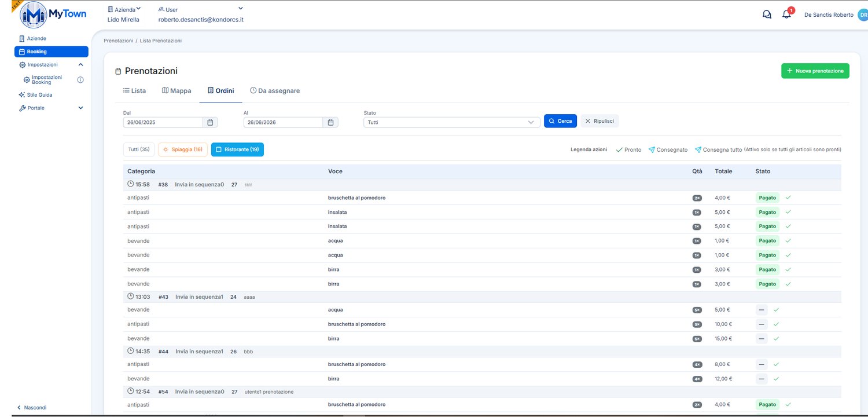868x417 pixels.
Task: Click the Nuova prenotazione button
Action: coord(815,71)
